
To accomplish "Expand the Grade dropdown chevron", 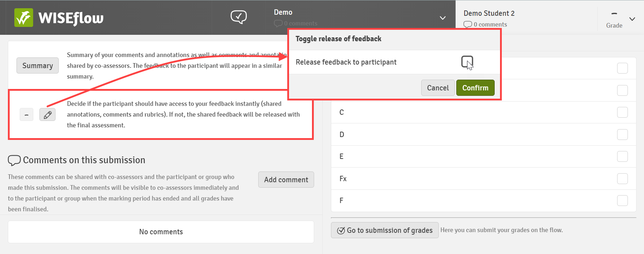I will click(x=632, y=19).
